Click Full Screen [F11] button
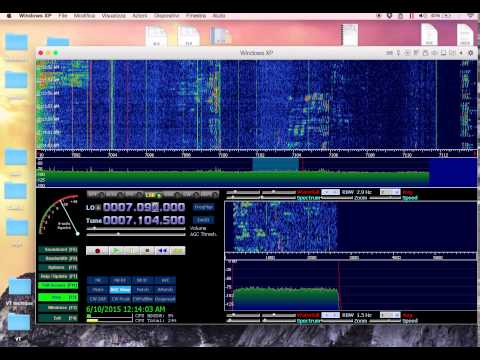The image size is (480, 360). [x=58, y=285]
